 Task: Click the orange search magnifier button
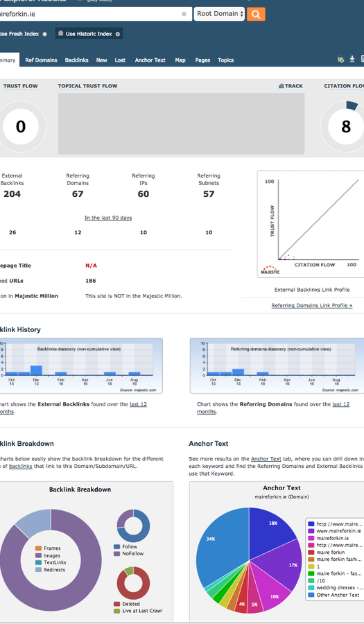click(x=256, y=15)
